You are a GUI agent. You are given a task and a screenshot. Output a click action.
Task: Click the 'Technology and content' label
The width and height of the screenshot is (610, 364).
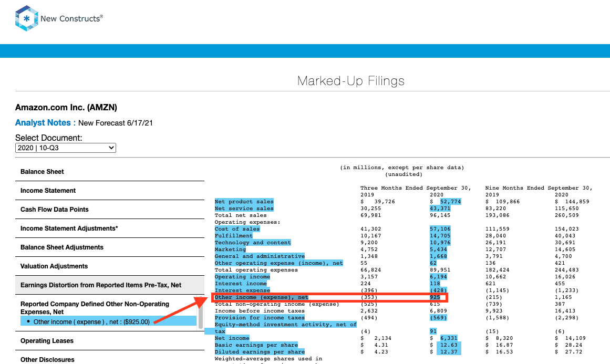[253, 242]
